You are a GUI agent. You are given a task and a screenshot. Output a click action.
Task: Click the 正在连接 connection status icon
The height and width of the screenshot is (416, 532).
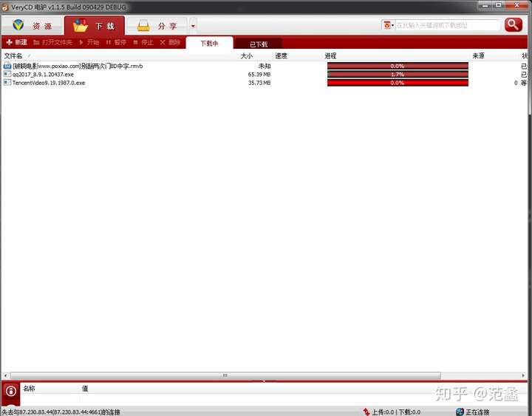[x=460, y=412]
